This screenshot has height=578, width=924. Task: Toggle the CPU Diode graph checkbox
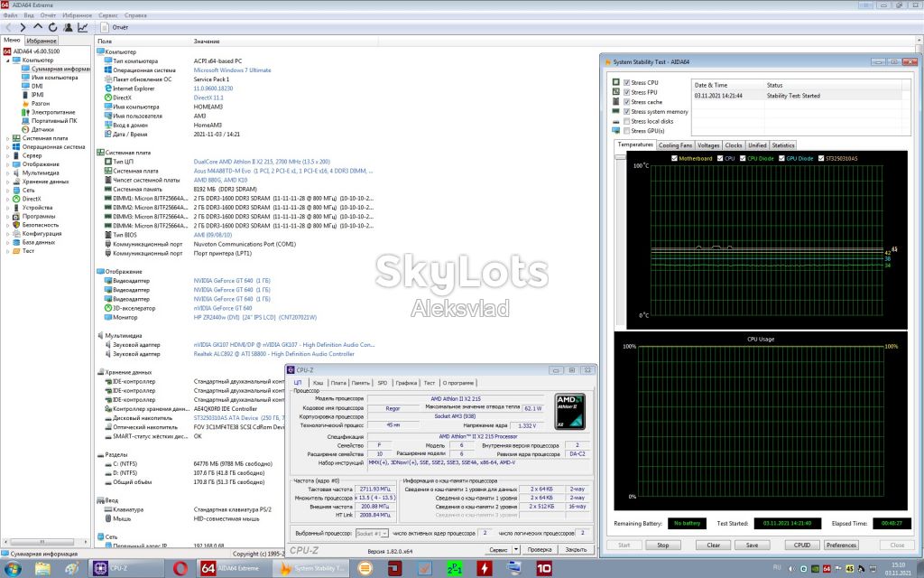point(743,158)
